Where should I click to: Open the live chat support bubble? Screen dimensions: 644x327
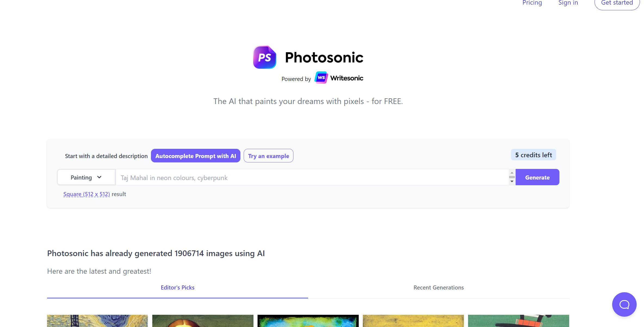[x=624, y=304]
